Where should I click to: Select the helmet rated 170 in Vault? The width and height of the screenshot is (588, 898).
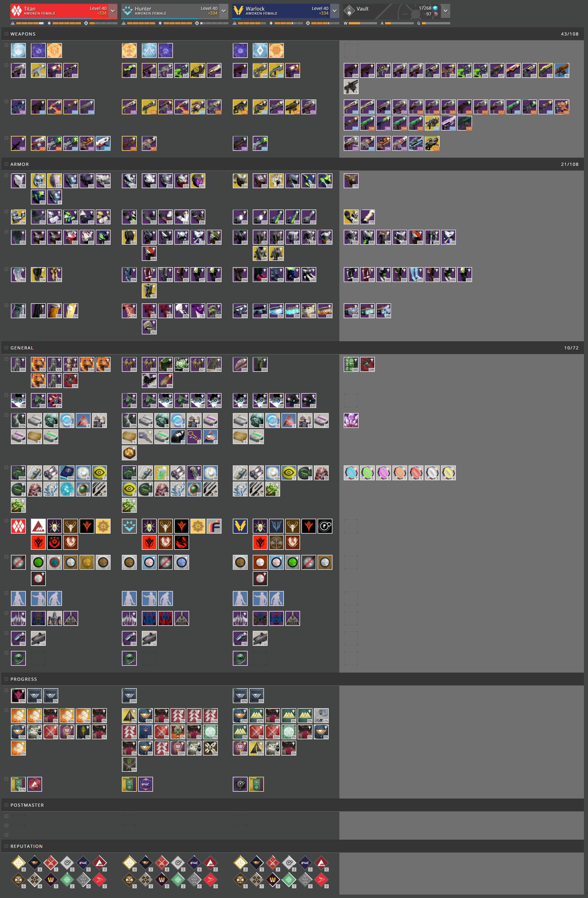pos(351,181)
